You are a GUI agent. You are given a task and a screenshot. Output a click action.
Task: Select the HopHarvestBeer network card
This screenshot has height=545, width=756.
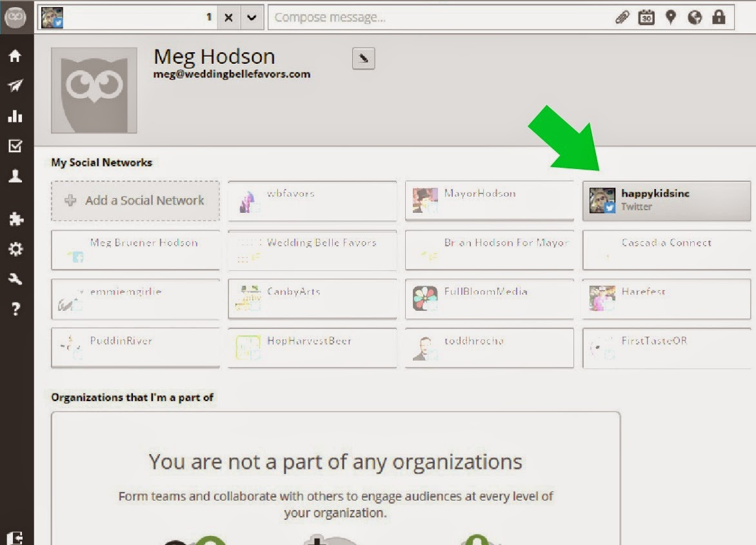tap(312, 348)
